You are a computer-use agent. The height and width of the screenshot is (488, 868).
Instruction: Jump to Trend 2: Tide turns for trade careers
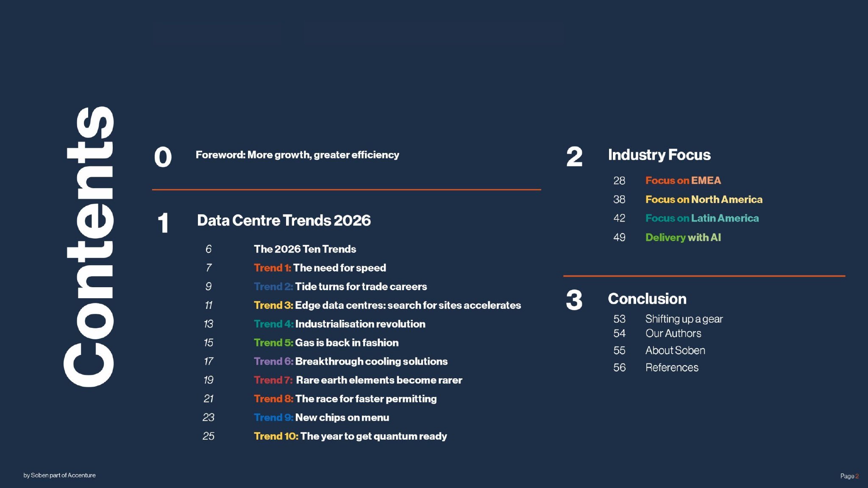point(340,287)
